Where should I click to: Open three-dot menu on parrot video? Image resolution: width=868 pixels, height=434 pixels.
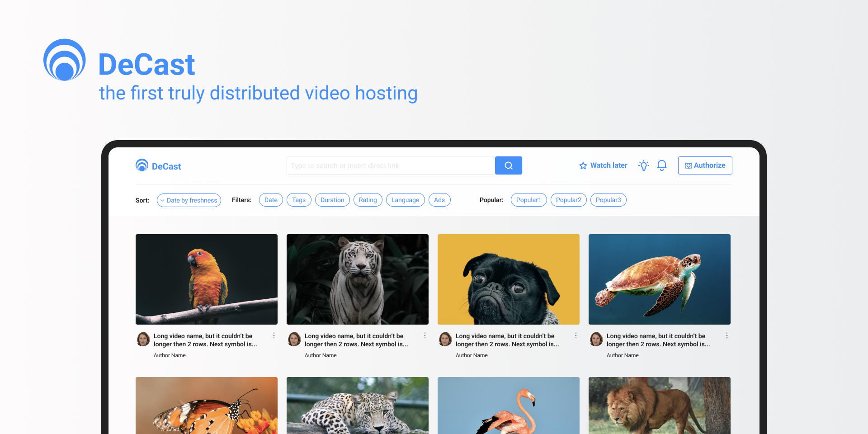(x=274, y=335)
